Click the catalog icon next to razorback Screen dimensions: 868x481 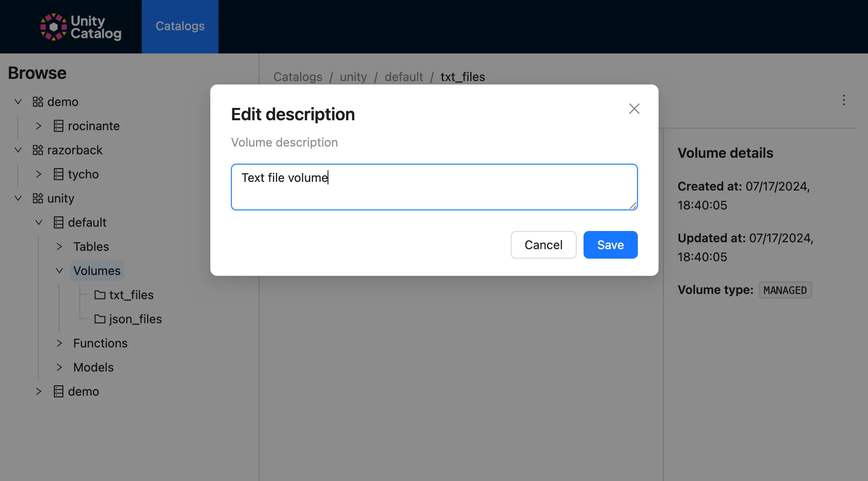(37, 150)
